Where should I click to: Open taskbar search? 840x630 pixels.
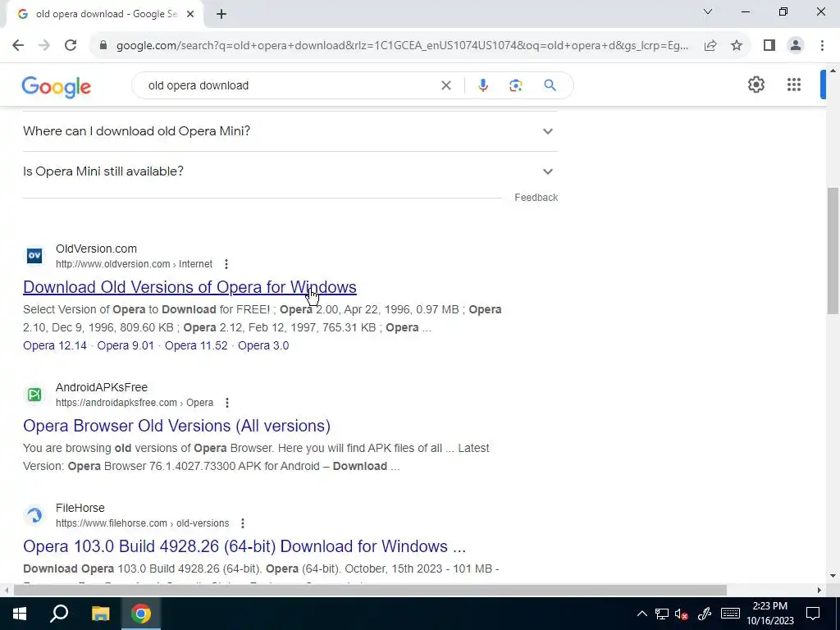[59, 614]
